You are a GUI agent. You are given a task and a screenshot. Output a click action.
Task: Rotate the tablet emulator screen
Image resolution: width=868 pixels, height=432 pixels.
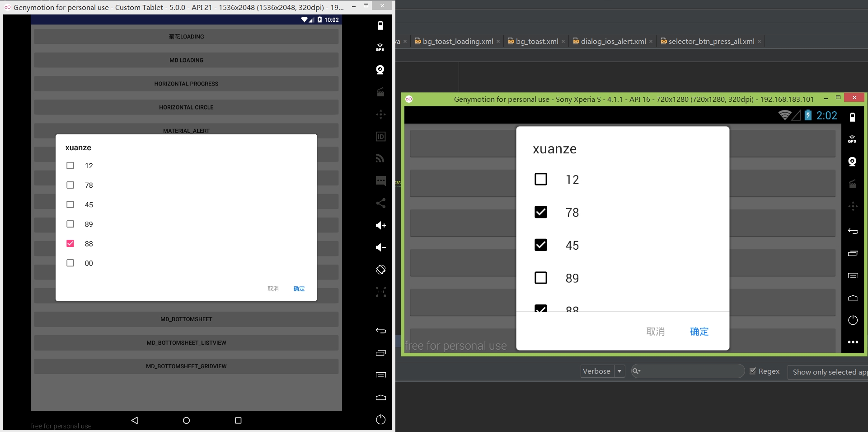click(x=380, y=270)
